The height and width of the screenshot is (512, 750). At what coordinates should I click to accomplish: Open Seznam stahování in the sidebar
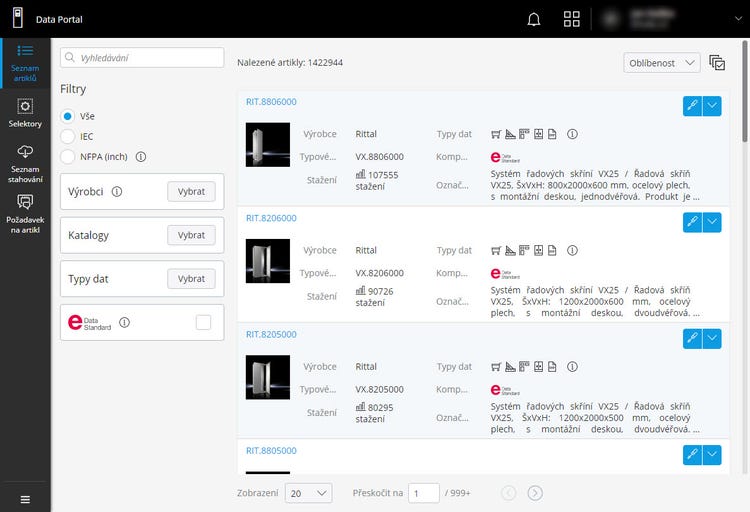tap(25, 160)
